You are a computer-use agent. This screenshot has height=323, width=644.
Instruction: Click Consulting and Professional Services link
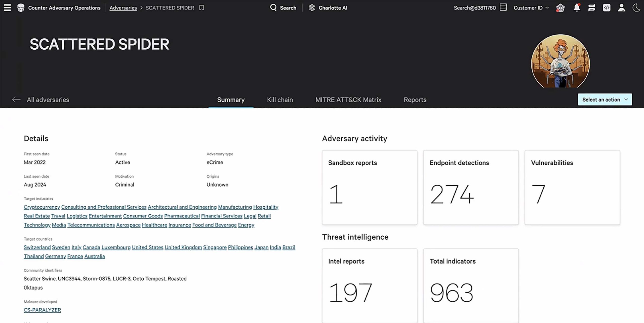pyautogui.click(x=104, y=207)
